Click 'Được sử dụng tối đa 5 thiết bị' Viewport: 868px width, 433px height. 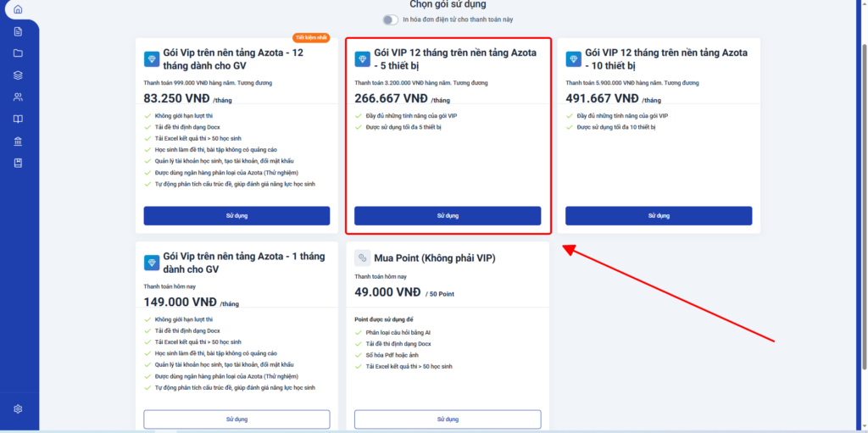403,127
